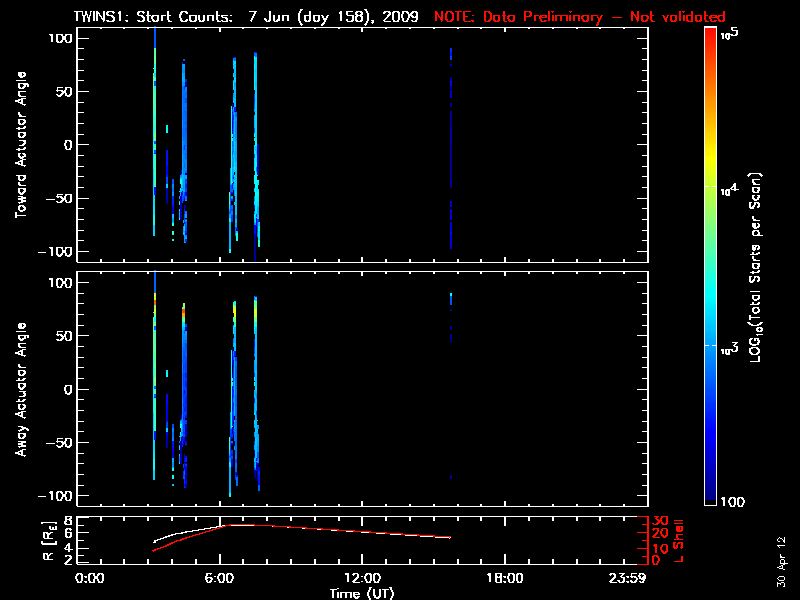The image size is (800, 600).
Task: Click the red 'L Shell' axis label
Action: [681, 540]
